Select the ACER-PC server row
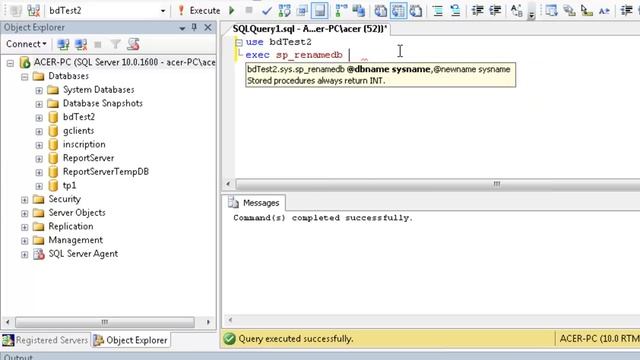640x360 pixels. click(x=124, y=62)
